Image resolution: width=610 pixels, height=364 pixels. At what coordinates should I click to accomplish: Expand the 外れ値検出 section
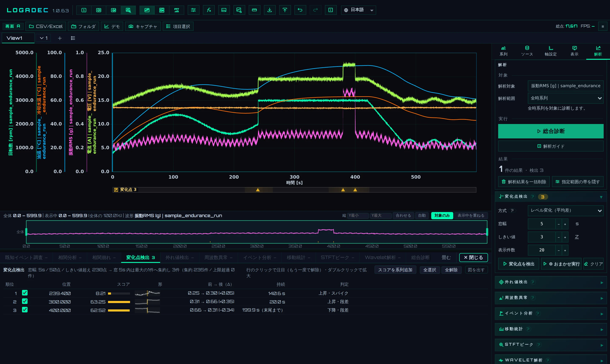tap(551, 282)
